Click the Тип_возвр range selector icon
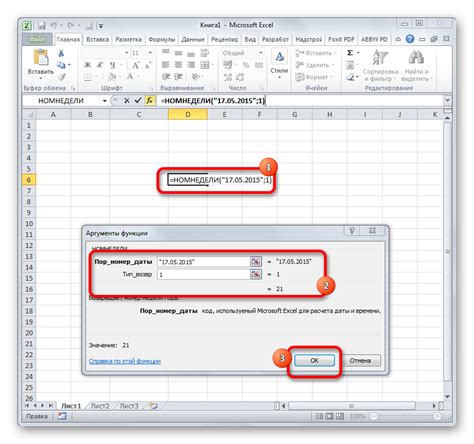The width and height of the screenshot is (474, 444). pos(256,274)
